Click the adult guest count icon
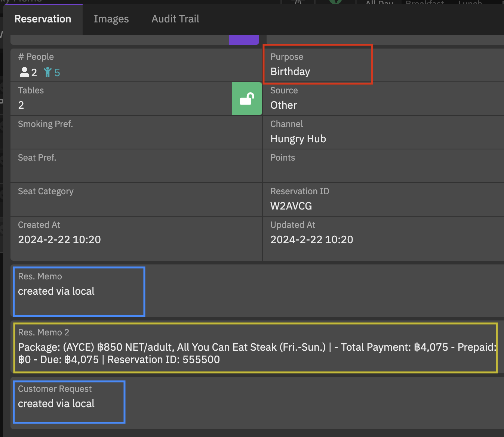Viewport: 504px width, 437px height. coord(25,72)
